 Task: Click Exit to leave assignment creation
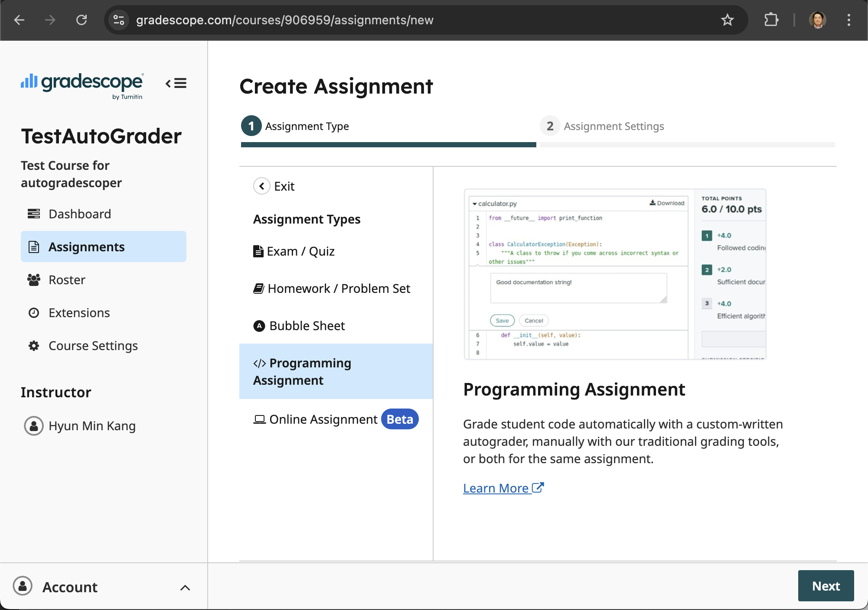coord(274,186)
